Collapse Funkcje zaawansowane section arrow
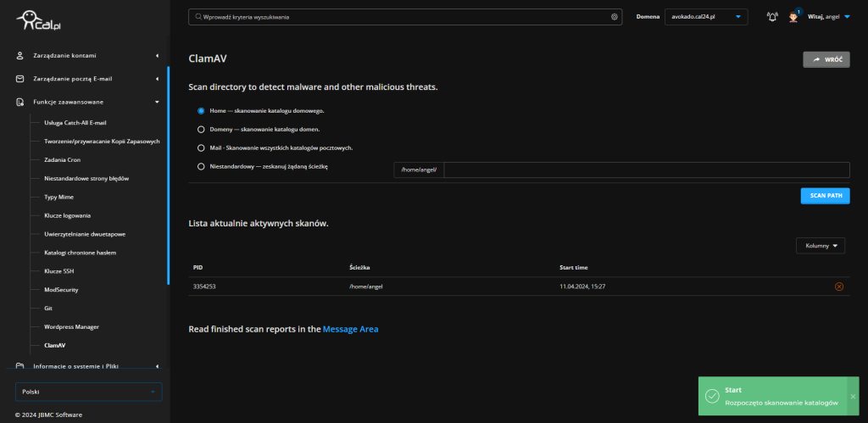Screen dimensions: 868x423 [x=157, y=102]
